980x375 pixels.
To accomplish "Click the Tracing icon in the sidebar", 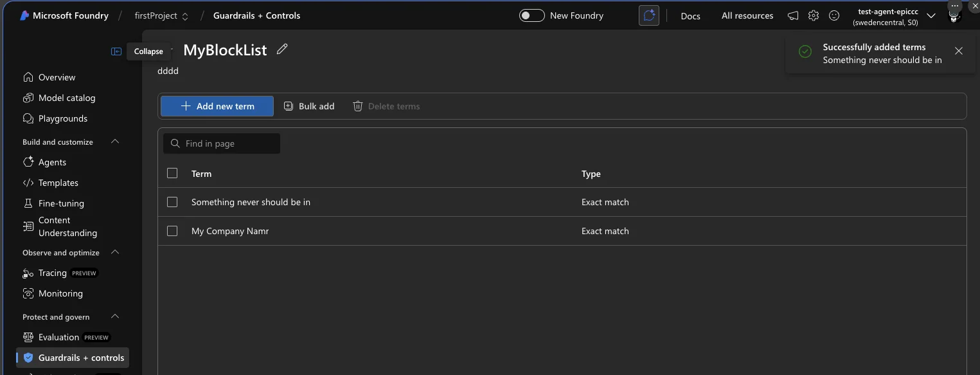I will tap(28, 273).
